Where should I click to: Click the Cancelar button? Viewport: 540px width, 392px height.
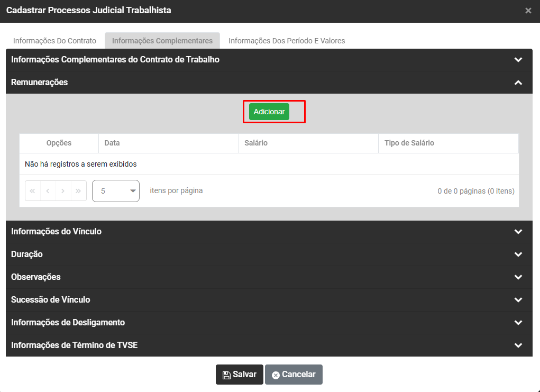[x=294, y=375]
